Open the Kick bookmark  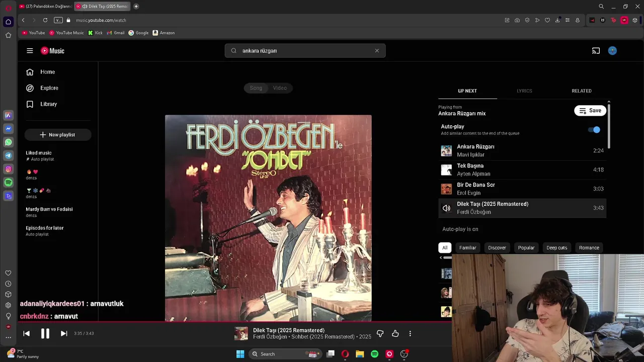[x=95, y=33]
